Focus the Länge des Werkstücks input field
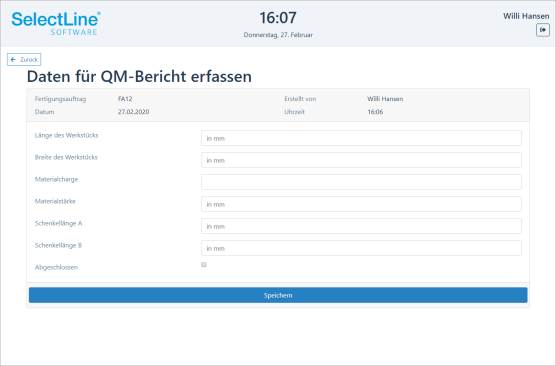The width and height of the screenshot is (556, 366). [x=361, y=138]
